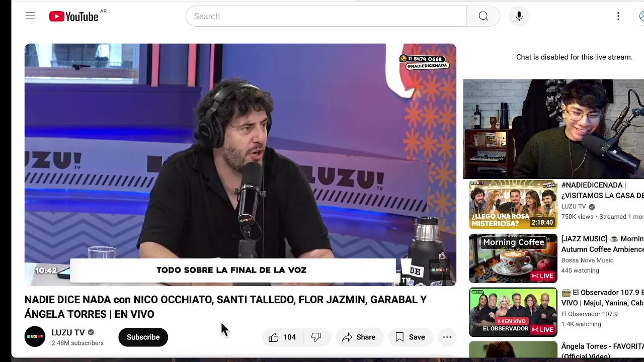This screenshot has height=362, width=644.
Task: Click '2.48M subscribers' text
Action: pos(77,343)
